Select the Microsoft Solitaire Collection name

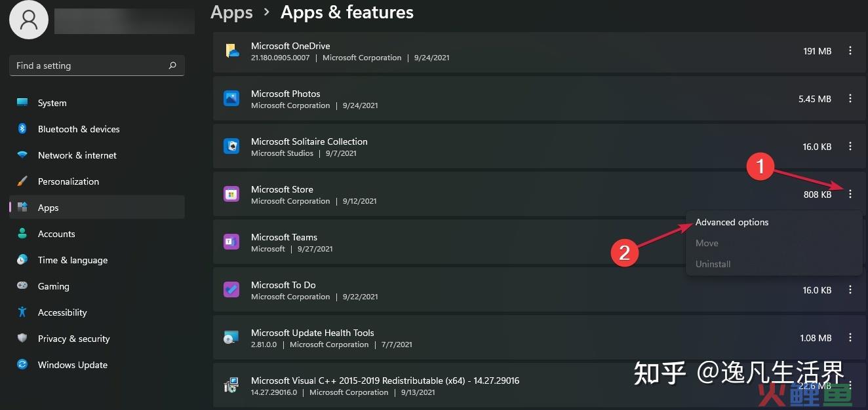coord(309,141)
